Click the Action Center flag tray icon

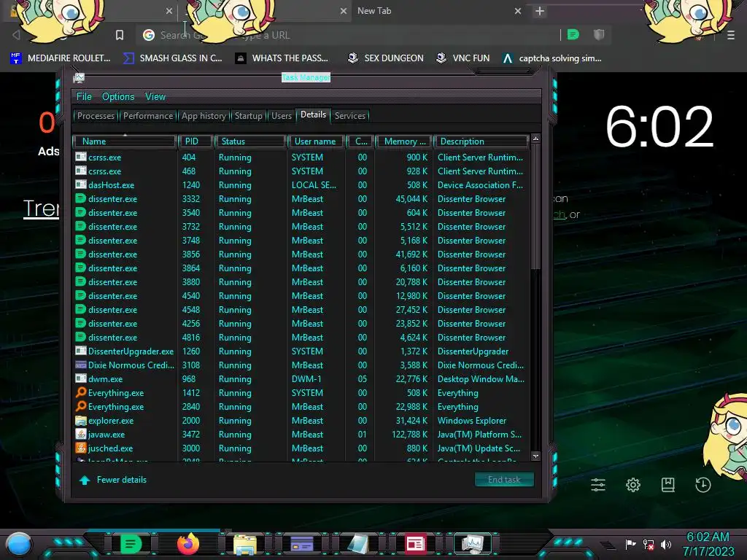[630, 544]
